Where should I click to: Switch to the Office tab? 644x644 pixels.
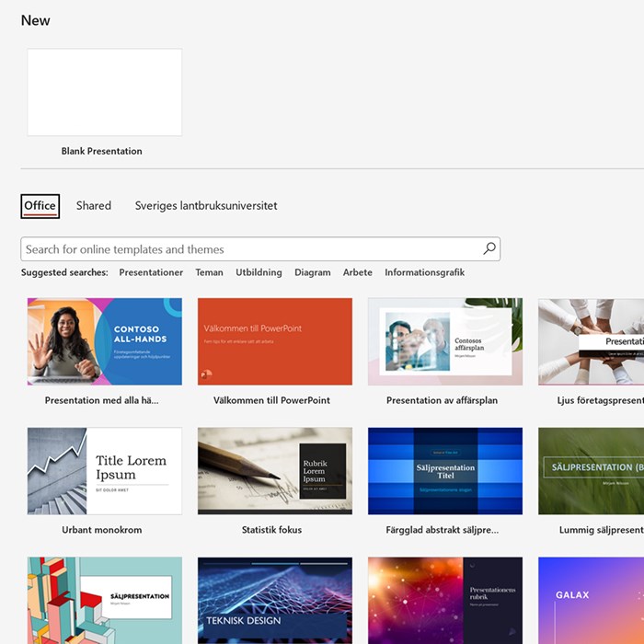40,206
